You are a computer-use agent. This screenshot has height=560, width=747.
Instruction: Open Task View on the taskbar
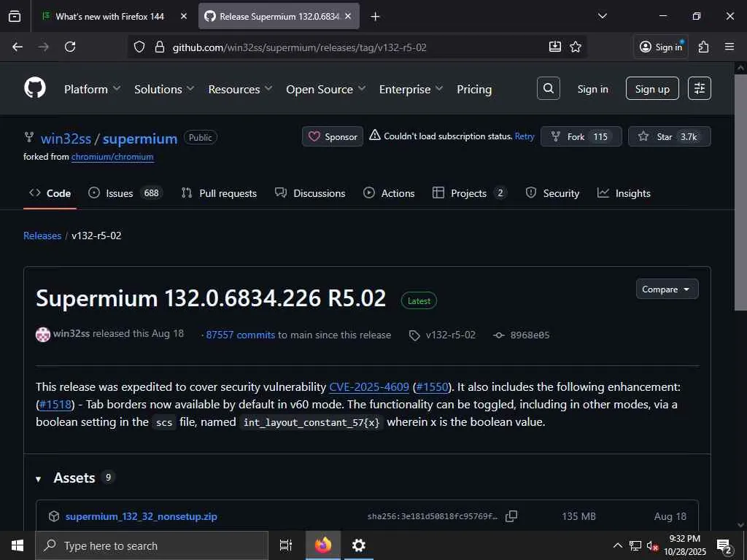(286, 545)
